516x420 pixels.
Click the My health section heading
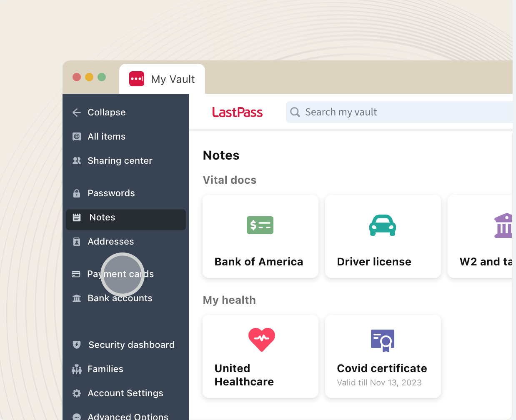click(x=229, y=300)
